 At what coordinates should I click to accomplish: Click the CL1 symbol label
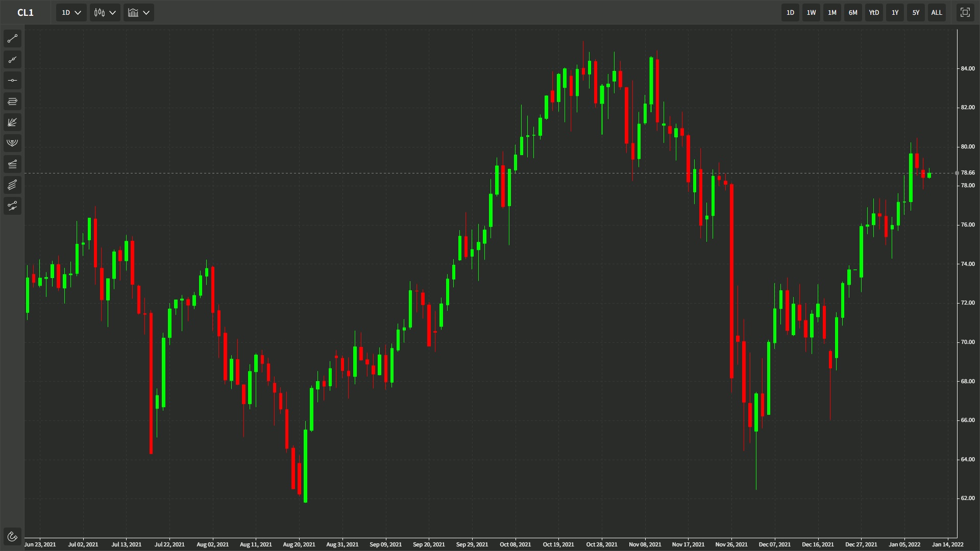[x=26, y=12]
